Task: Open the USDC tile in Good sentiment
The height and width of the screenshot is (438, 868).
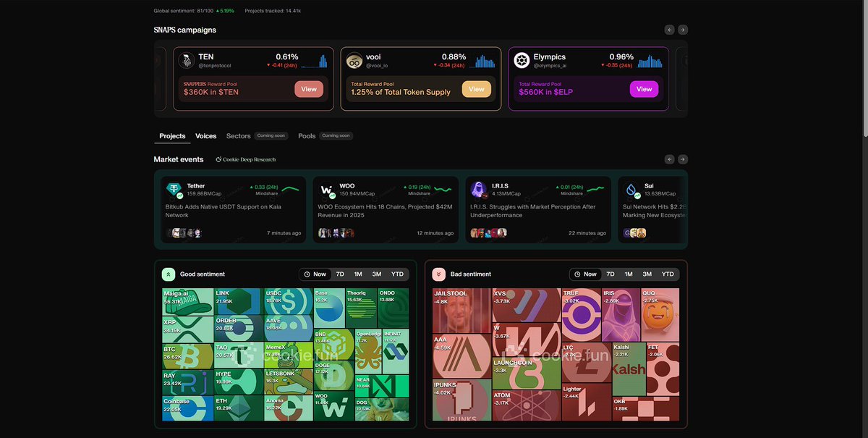Action: click(288, 302)
